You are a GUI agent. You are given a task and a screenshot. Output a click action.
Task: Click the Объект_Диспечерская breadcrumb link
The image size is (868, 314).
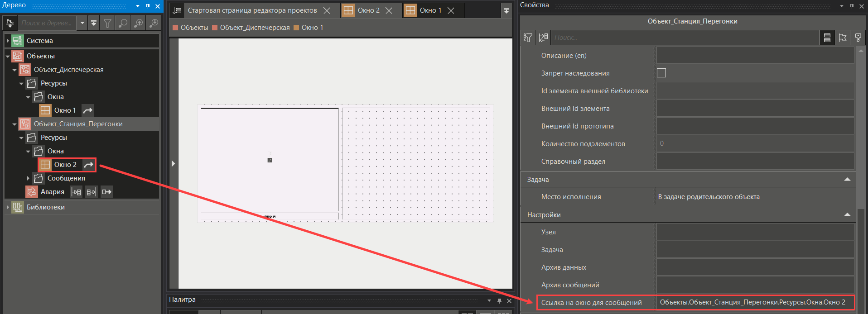pyautogui.click(x=255, y=28)
